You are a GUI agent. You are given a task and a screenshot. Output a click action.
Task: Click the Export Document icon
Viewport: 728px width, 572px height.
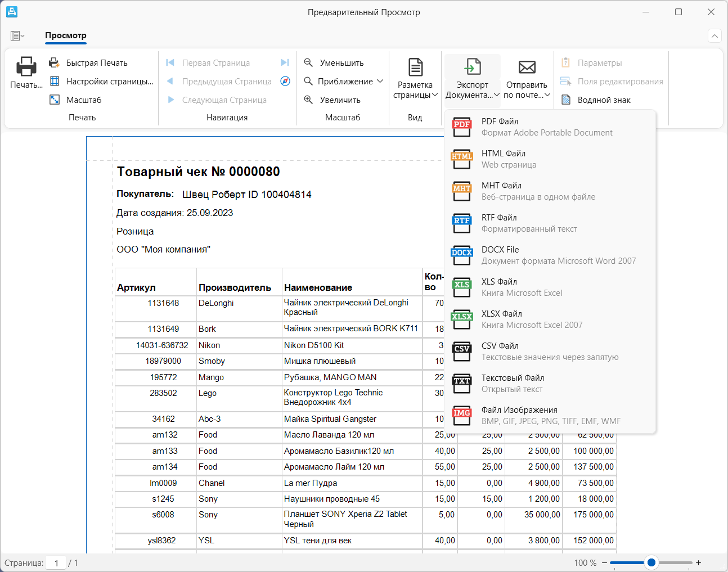click(x=473, y=67)
